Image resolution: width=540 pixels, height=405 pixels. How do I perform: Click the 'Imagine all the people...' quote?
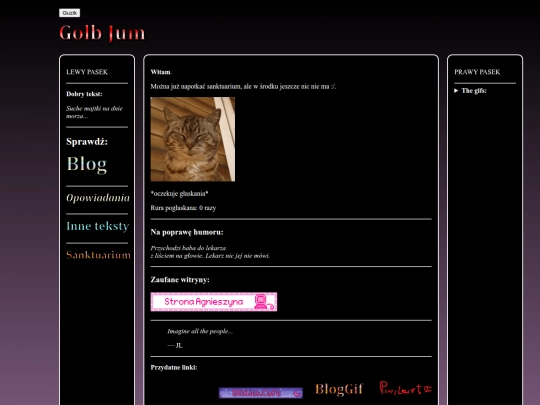click(200, 331)
